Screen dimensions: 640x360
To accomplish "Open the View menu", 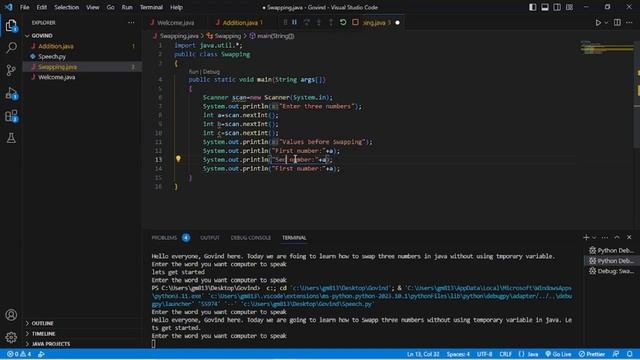I will tap(93, 7).
